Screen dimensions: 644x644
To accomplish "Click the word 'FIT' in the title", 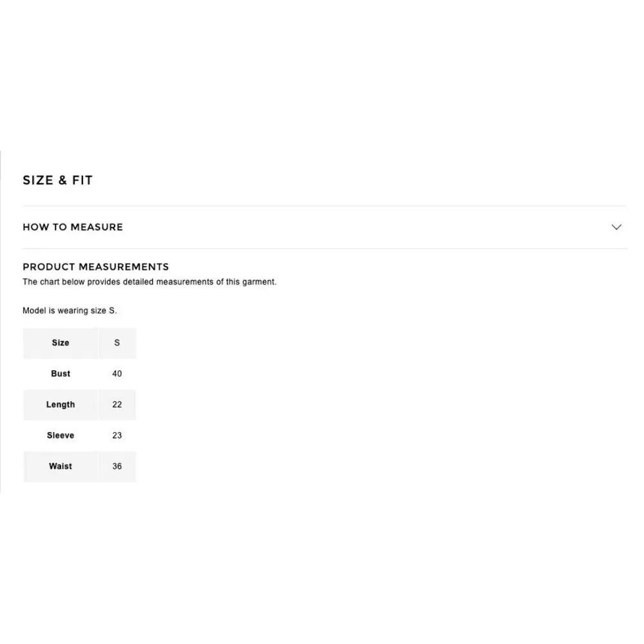I will pyautogui.click(x=82, y=181).
